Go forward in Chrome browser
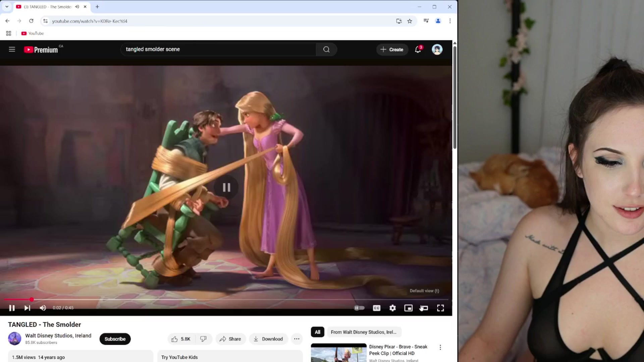 (19, 21)
